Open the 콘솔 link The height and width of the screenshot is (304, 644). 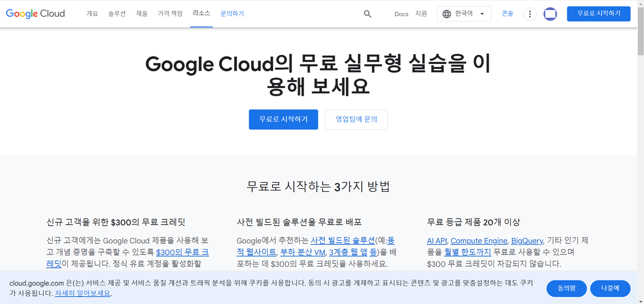point(507,14)
